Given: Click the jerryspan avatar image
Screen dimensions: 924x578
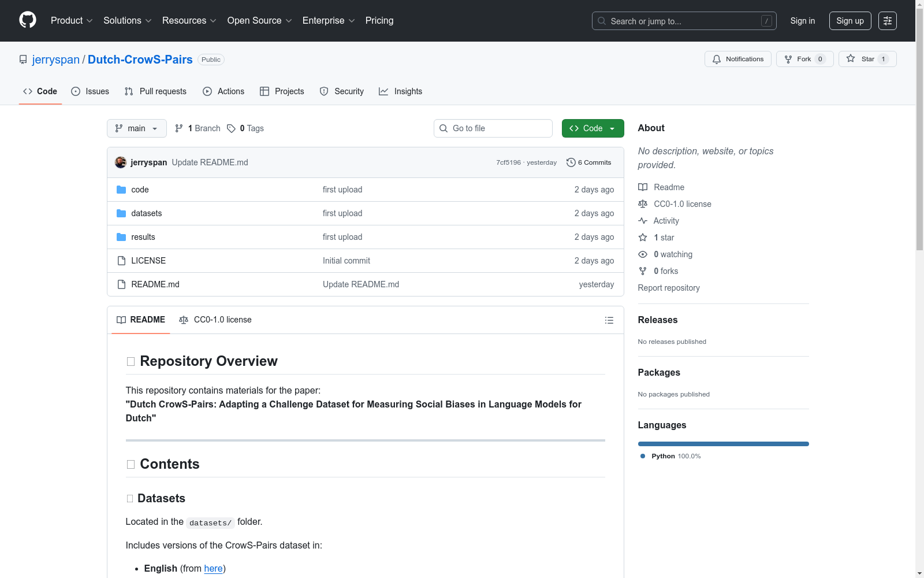Looking at the screenshot, I should [121, 162].
